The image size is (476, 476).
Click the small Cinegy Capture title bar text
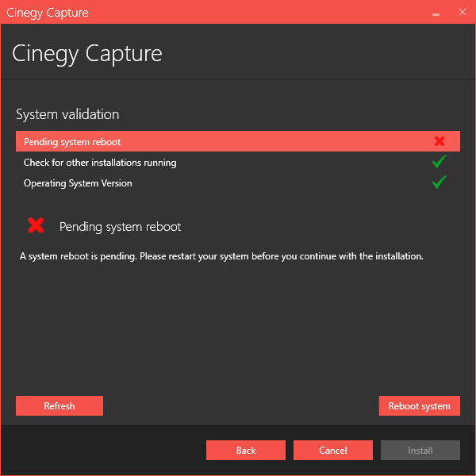pos(48,13)
